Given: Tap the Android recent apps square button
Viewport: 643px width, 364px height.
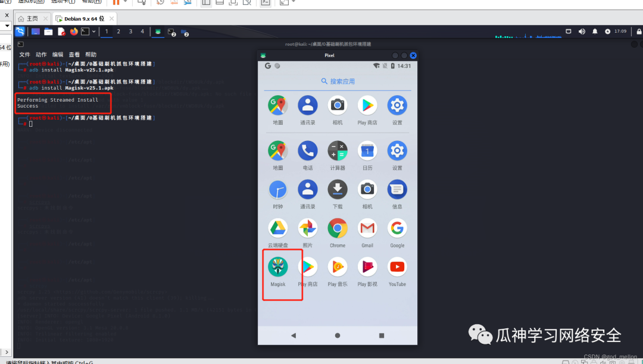Looking at the screenshot, I should point(382,335).
